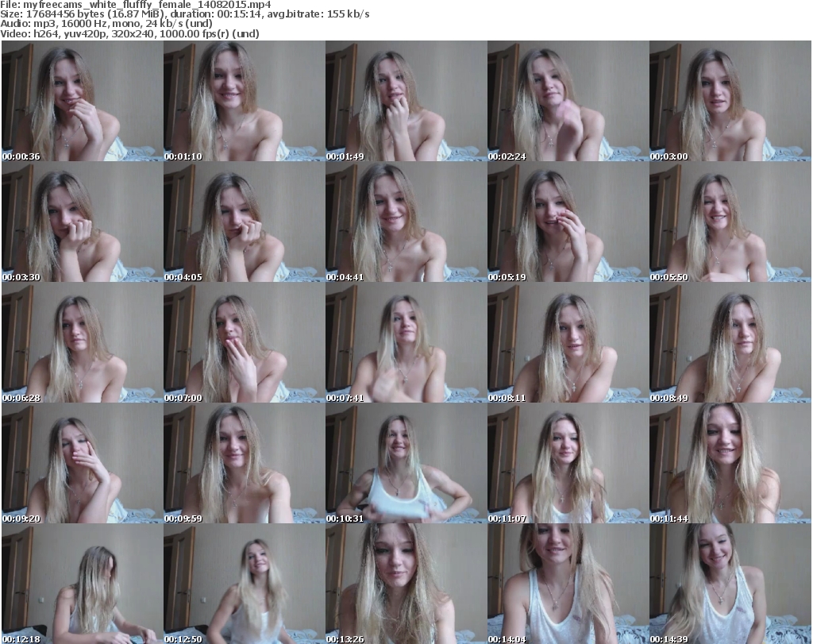Choose the frame at 00:04:41
This screenshot has width=813, height=644.
coord(406,222)
